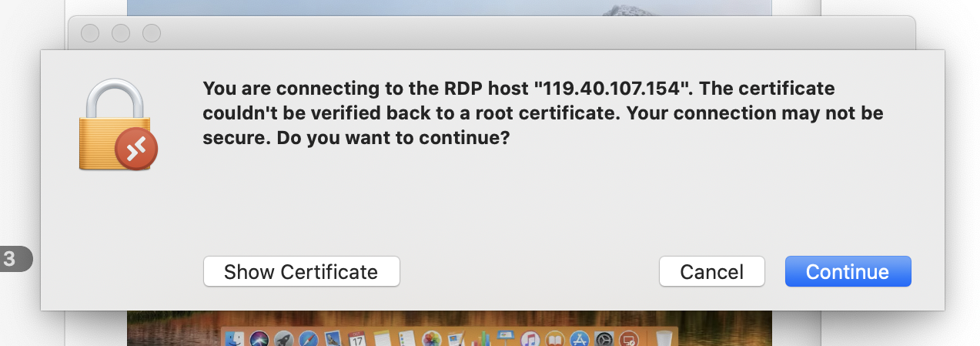Open Microsoft Remote Desktop dock icon

[629, 339]
